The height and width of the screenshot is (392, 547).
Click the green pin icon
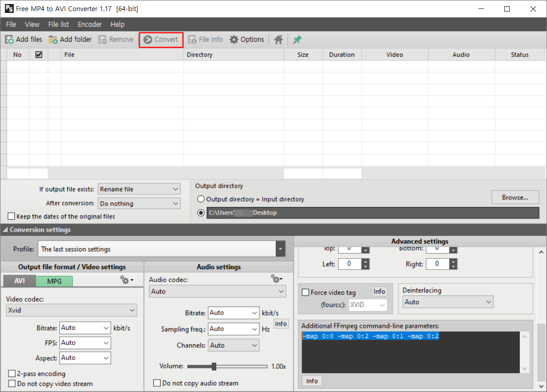297,40
